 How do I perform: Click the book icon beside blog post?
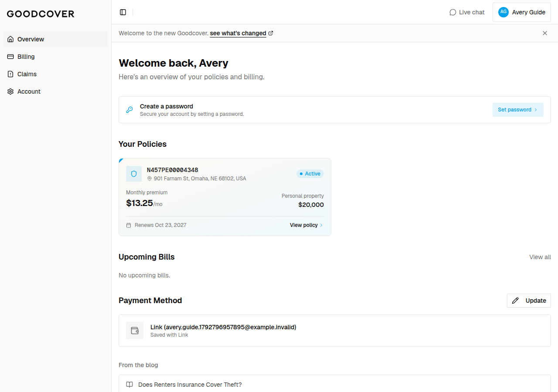point(129,385)
